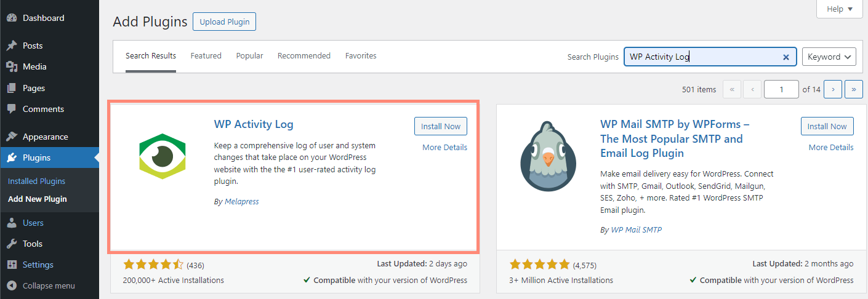The image size is (868, 299).
Task: Click the Dashboard gauge icon
Action: [x=12, y=18]
